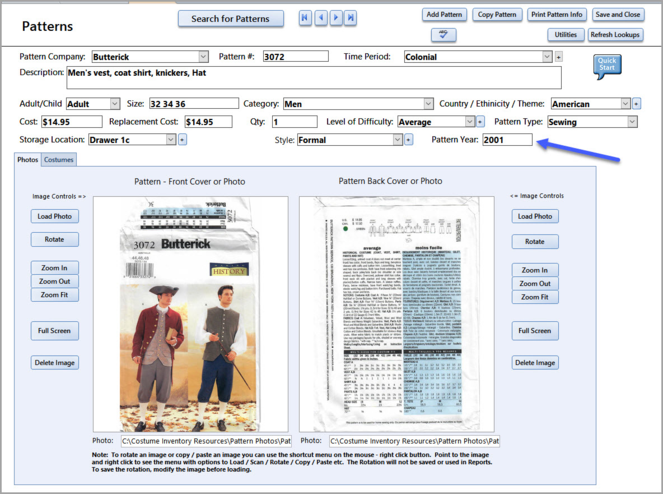Click the pattern back cover image

pyautogui.click(x=397, y=314)
